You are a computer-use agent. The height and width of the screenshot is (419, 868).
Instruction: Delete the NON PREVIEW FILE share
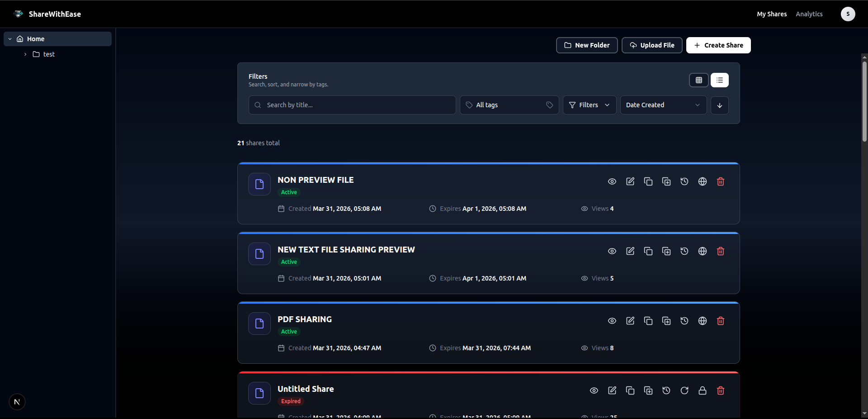point(721,181)
